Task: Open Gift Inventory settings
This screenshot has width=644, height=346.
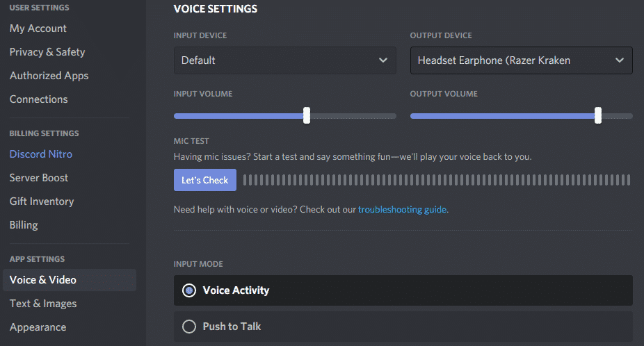Action: coord(42,201)
